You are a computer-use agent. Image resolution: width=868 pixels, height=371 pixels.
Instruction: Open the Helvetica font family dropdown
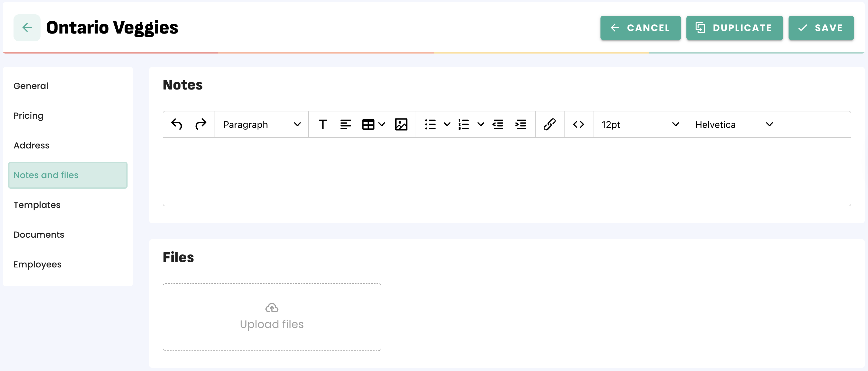tap(733, 124)
